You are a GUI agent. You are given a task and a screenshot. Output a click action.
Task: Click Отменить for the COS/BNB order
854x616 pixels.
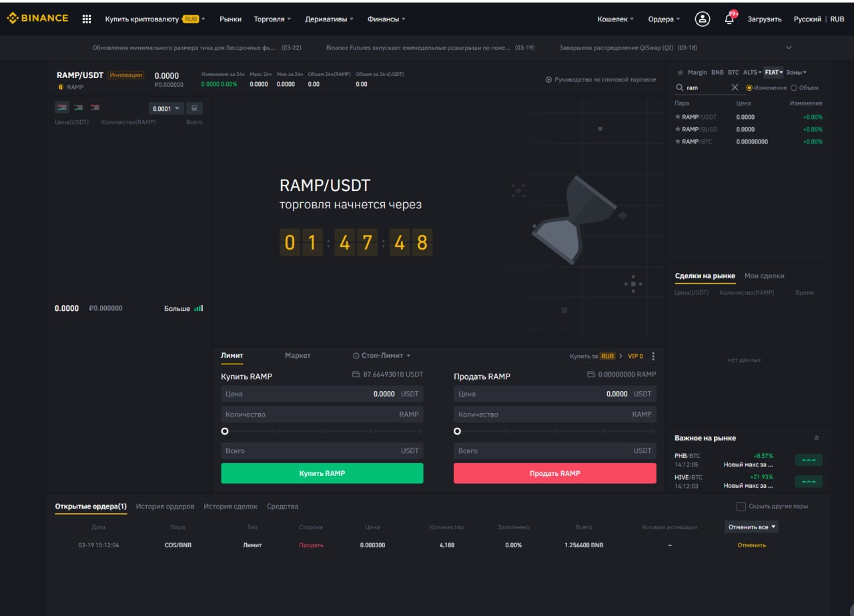click(x=751, y=545)
